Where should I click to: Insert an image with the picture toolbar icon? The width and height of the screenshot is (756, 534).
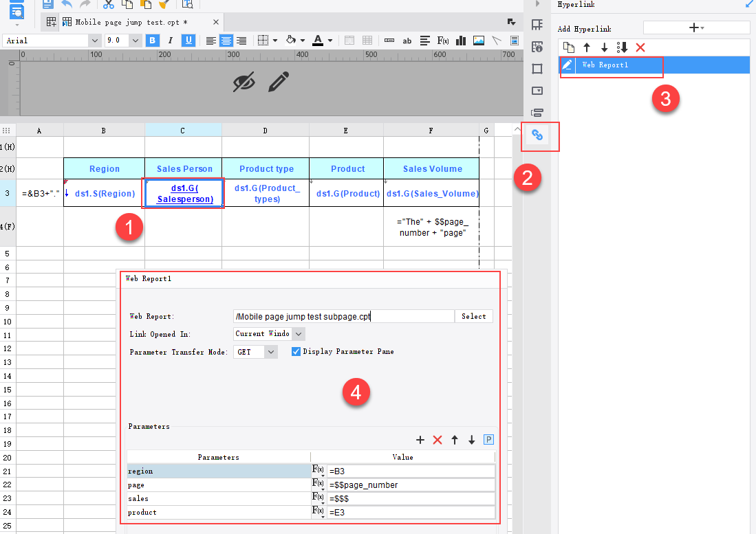click(477, 40)
